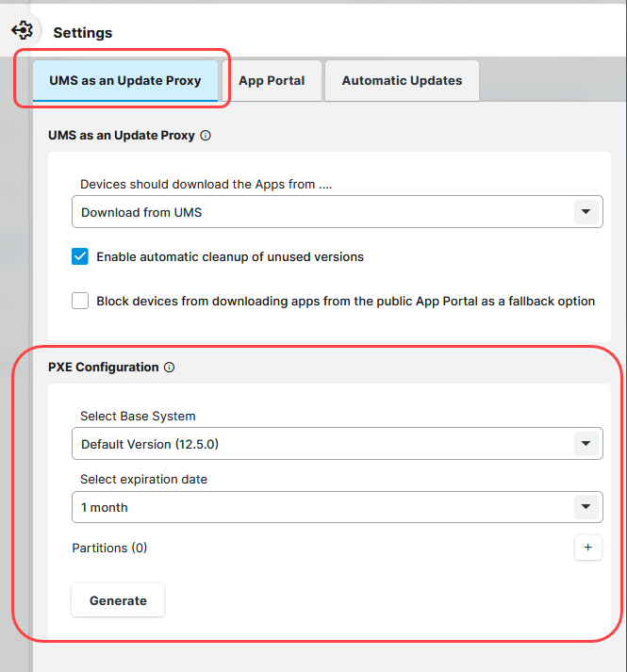
Task: Click the PXE Configuration heading
Action: (x=103, y=368)
